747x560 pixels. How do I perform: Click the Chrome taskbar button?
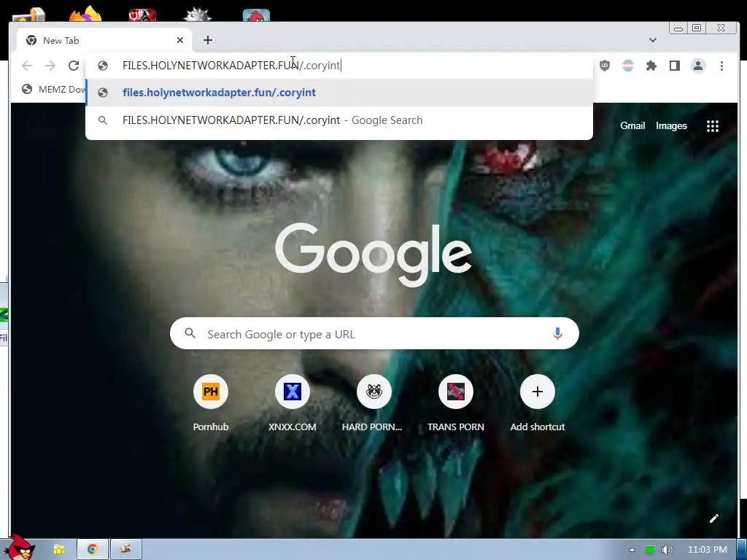(x=93, y=550)
